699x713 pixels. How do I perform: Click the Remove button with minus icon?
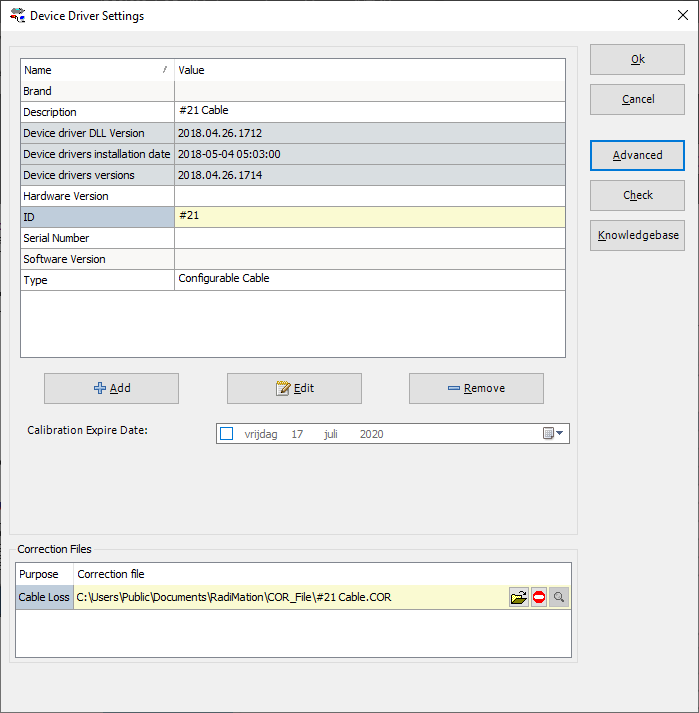476,388
